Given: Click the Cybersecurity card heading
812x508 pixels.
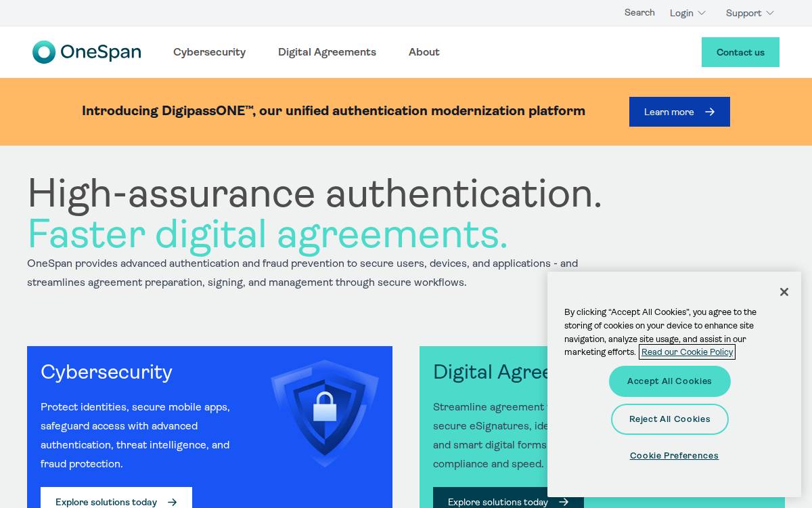Looking at the screenshot, I should [106, 372].
